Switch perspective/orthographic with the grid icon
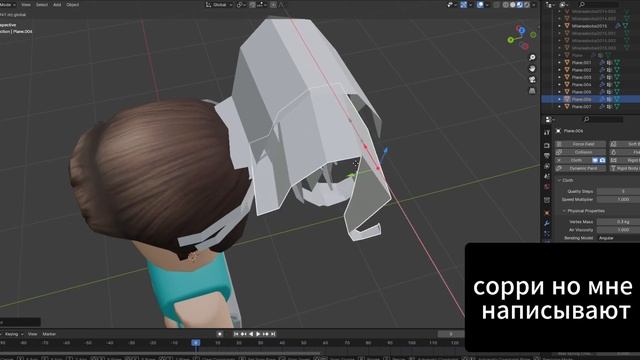Image resolution: width=640 pixels, height=360 pixels. coord(532,91)
